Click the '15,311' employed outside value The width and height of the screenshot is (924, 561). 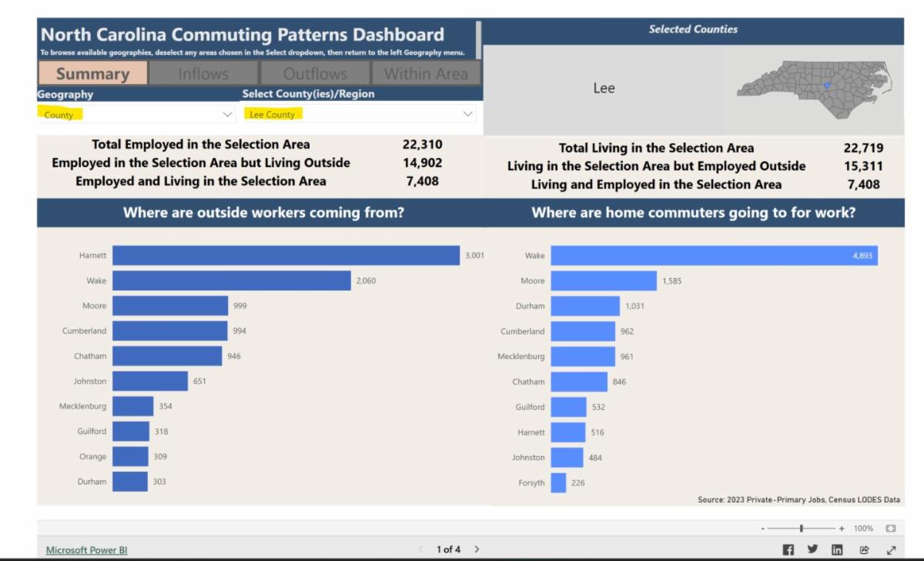pos(863,166)
